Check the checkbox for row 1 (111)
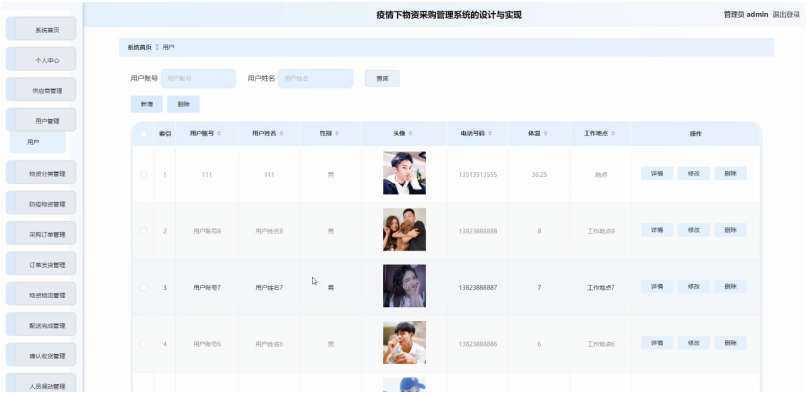Viewport: 810px width, 395px height. pos(144,175)
